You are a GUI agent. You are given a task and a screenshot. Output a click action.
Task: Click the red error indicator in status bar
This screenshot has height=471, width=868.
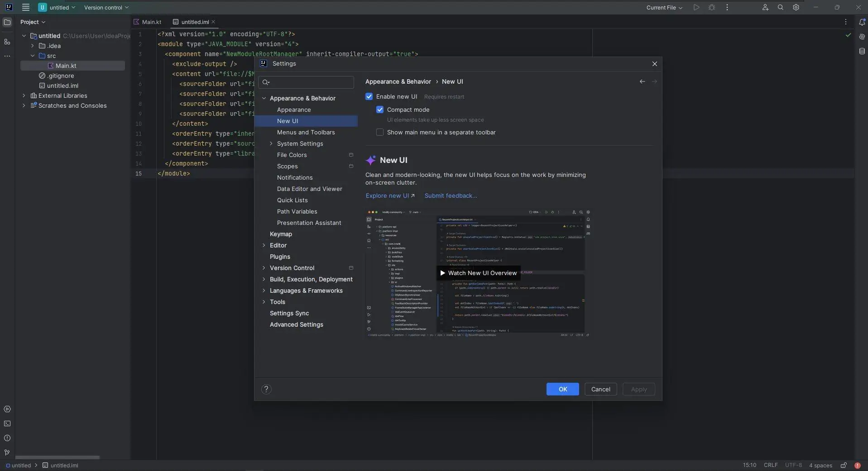pyautogui.click(x=858, y=465)
